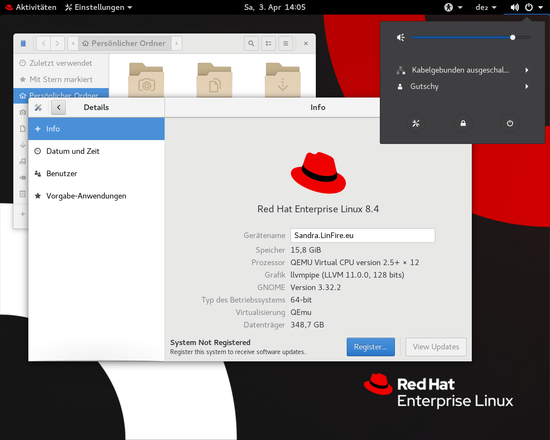Click the Files back navigation arrow

coord(43,44)
